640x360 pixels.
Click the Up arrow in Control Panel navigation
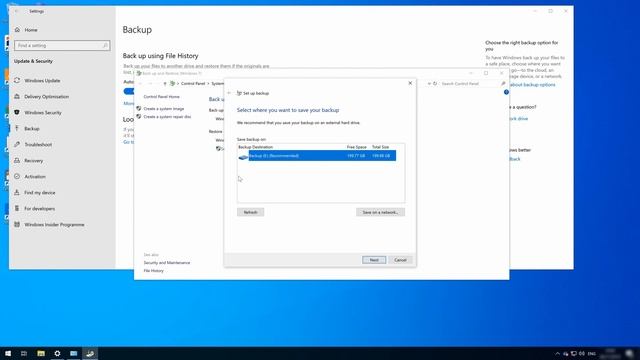(x=164, y=84)
